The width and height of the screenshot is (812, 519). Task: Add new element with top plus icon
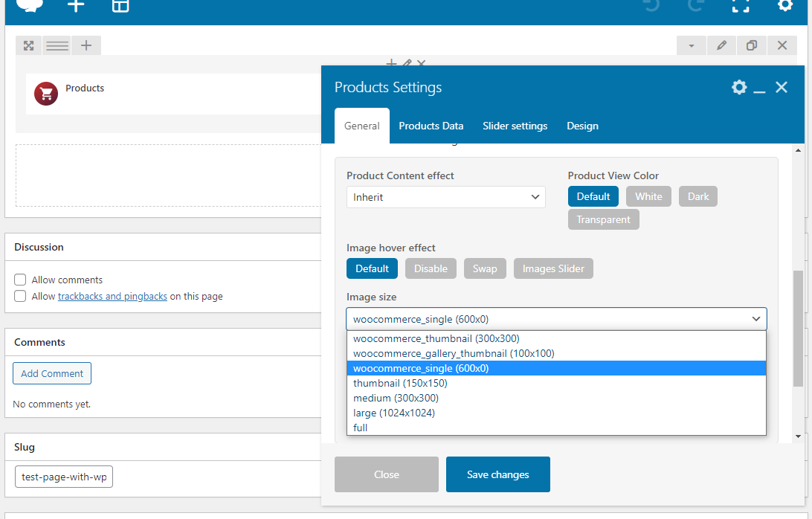click(76, 6)
